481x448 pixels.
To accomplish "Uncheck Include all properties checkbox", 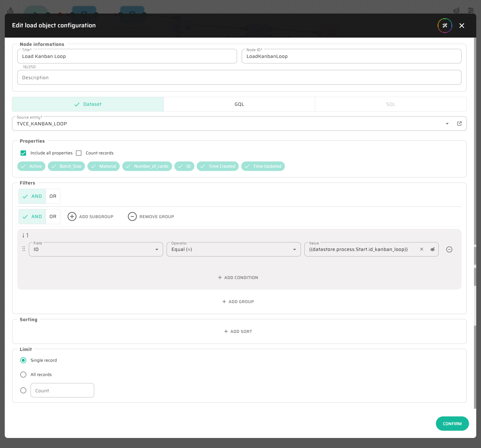I will [23, 153].
